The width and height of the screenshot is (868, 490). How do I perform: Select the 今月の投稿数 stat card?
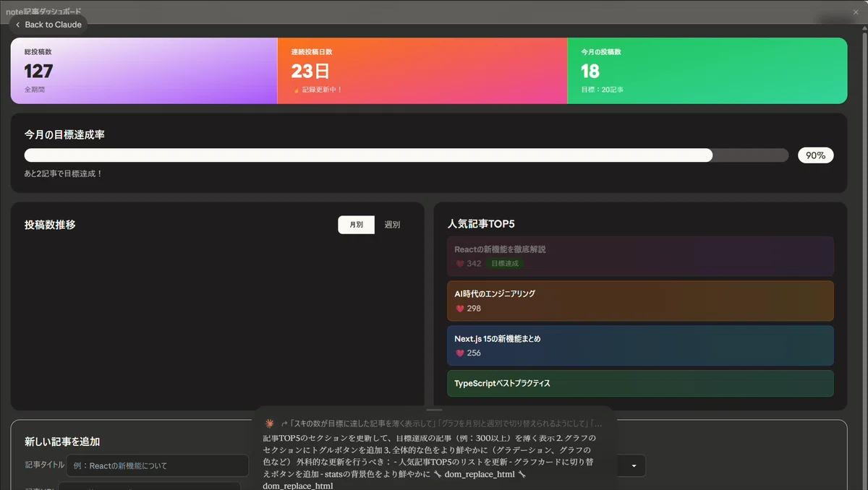coord(707,71)
